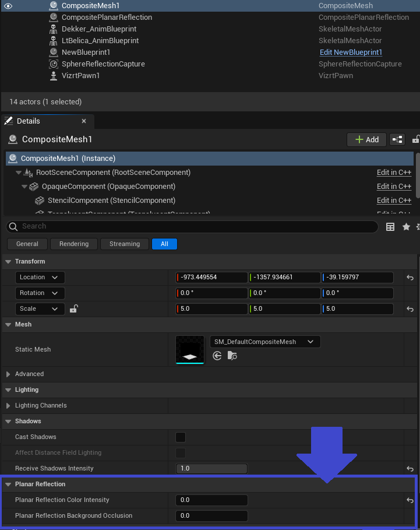
Task: Enable the Cast Shadows checkbox
Action: (x=181, y=437)
